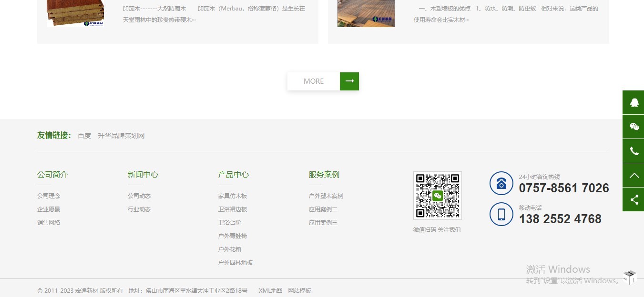This screenshot has width=644, height=297.
Task: Click the green arrow beside MORE
Action: [349, 81]
